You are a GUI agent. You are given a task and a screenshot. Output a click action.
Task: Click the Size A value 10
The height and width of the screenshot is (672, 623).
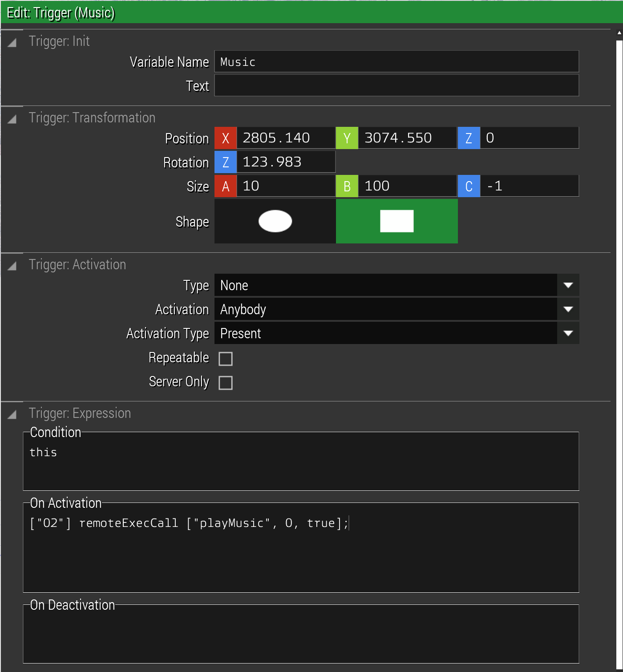click(286, 186)
